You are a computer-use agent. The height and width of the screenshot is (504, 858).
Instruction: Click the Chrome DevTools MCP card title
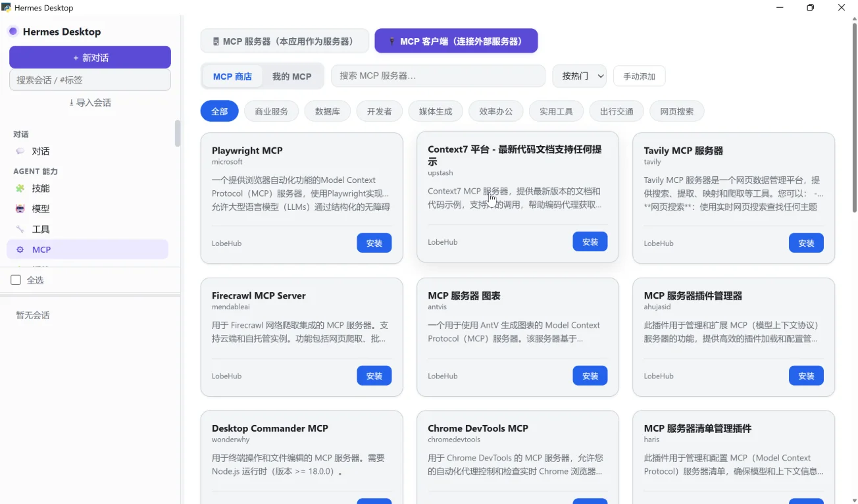(478, 428)
